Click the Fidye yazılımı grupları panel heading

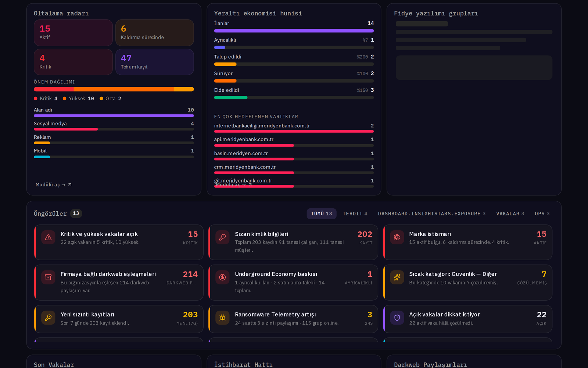[x=436, y=13]
